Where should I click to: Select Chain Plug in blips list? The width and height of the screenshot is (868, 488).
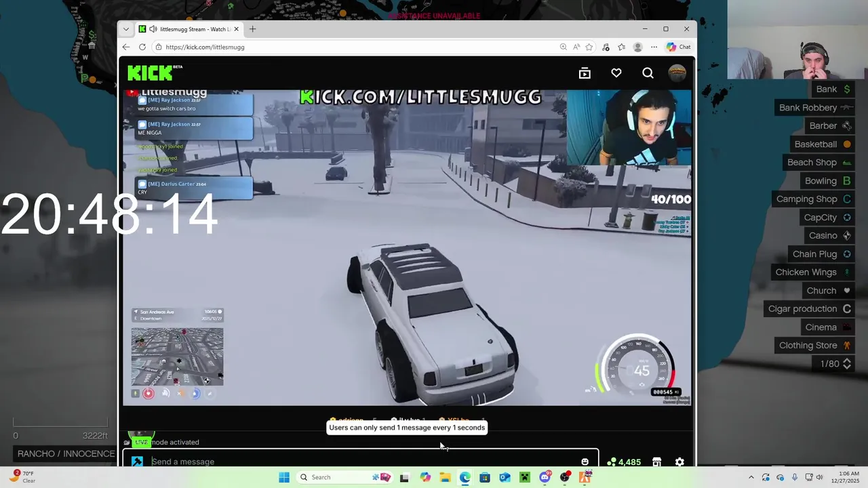pyautogui.click(x=822, y=253)
